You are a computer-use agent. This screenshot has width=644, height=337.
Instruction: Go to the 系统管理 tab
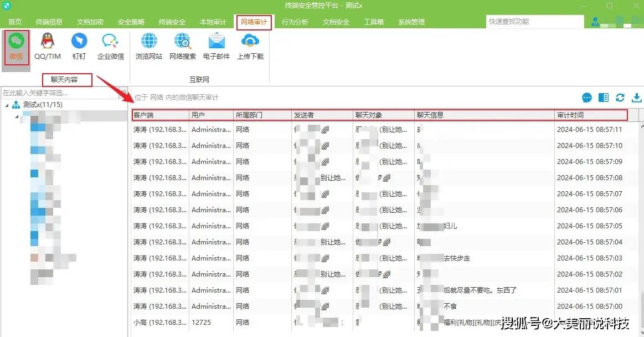[410, 22]
